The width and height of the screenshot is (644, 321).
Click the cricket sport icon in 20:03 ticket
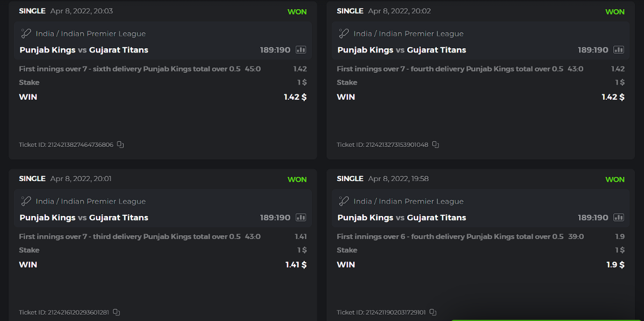point(26,34)
